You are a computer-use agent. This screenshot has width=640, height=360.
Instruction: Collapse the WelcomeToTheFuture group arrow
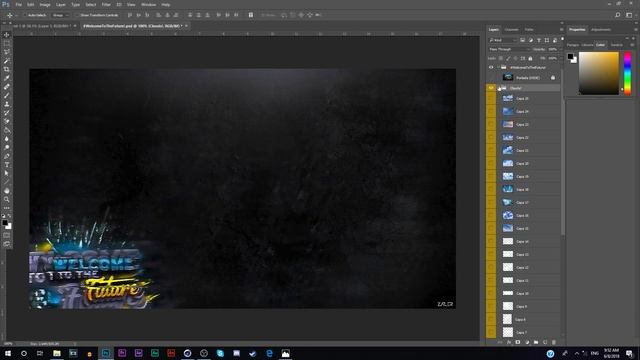[x=498, y=67]
